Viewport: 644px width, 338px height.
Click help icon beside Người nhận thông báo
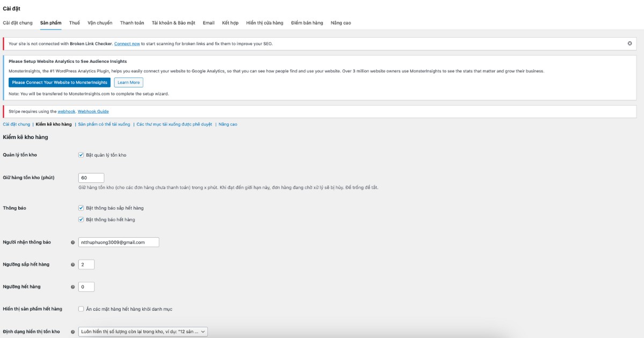[73, 243]
